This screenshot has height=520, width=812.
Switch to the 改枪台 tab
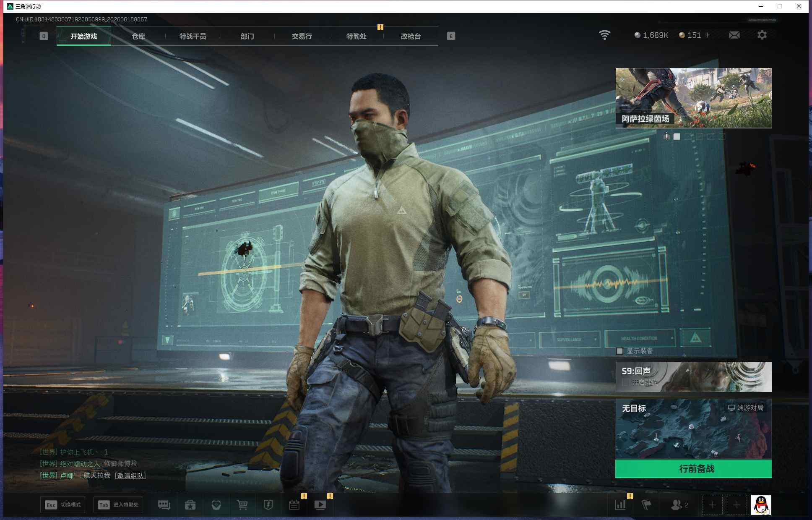[x=411, y=36]
